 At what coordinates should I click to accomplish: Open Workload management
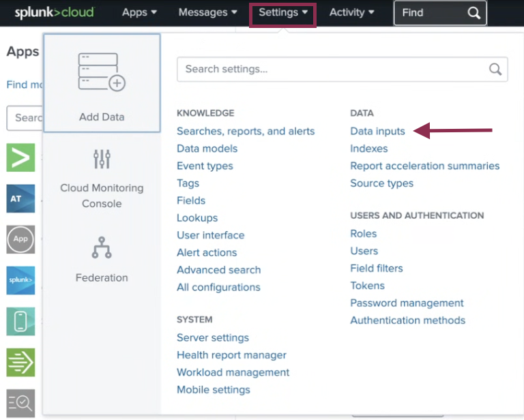tap(233, 372)
